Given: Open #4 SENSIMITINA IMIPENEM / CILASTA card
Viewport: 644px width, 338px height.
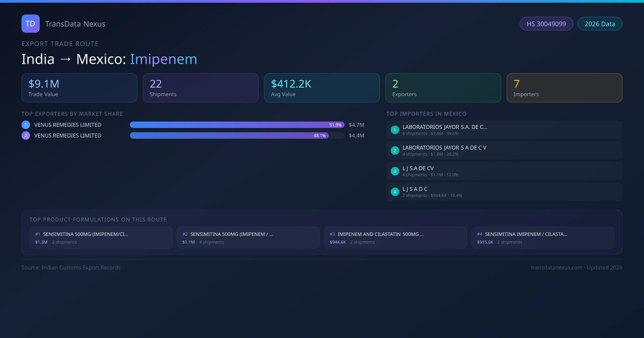Looking at the screenshot, I should point(543,238).
